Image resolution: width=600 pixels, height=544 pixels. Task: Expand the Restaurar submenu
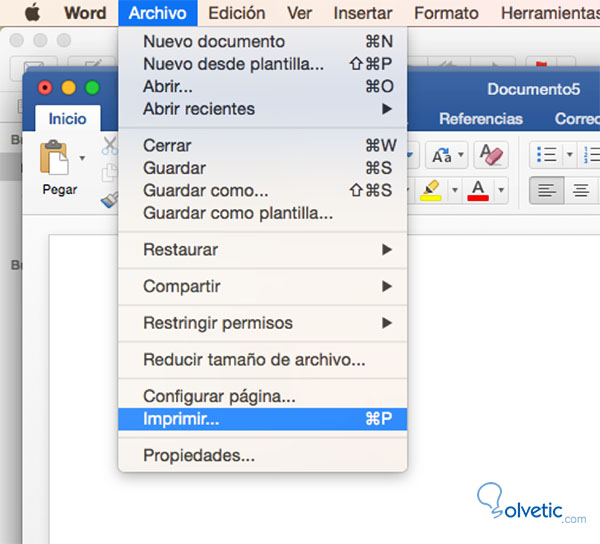[x=262, y=249]
